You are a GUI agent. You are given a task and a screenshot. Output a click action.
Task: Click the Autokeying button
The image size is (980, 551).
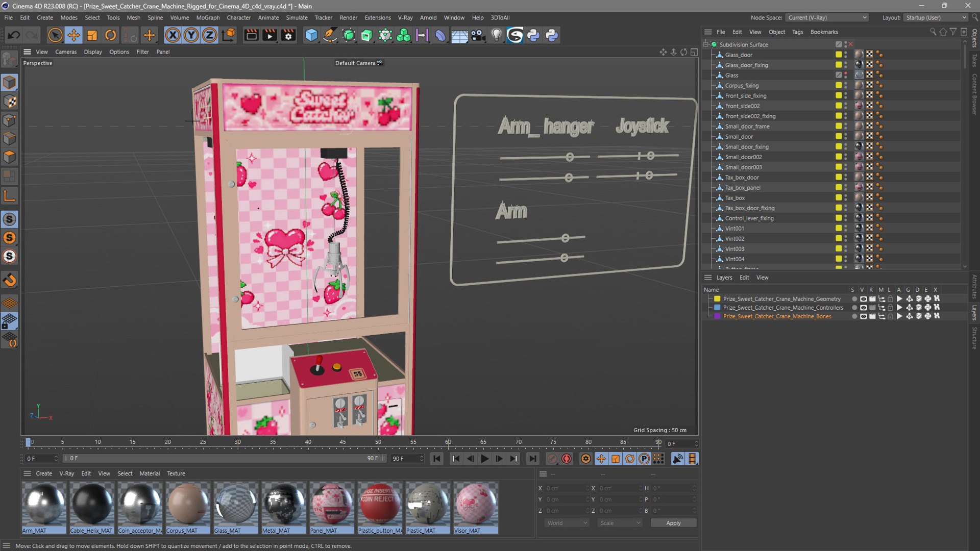[567, 459]
